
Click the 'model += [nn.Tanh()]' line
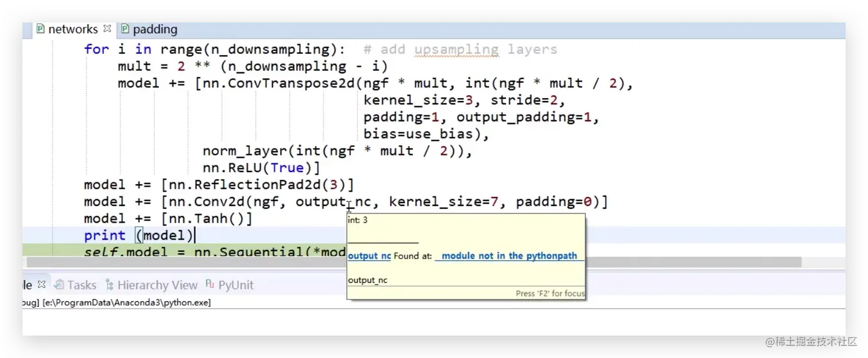tap(168, 219)
